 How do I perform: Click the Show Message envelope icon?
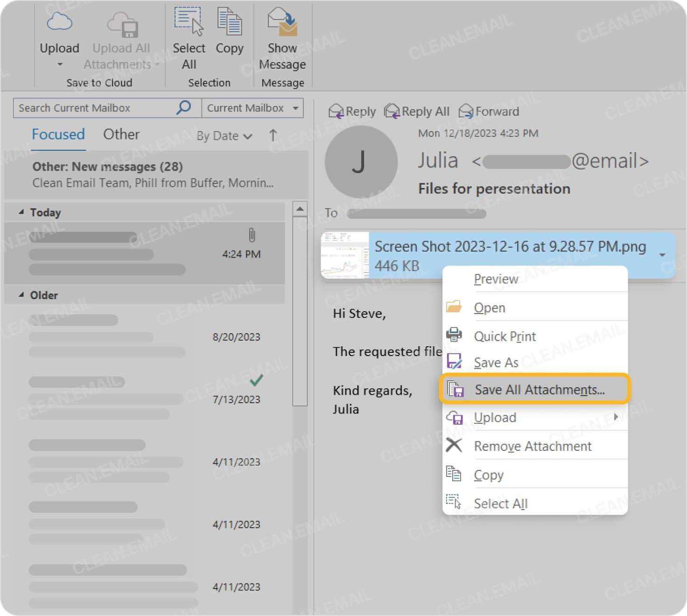coord(282,22)
